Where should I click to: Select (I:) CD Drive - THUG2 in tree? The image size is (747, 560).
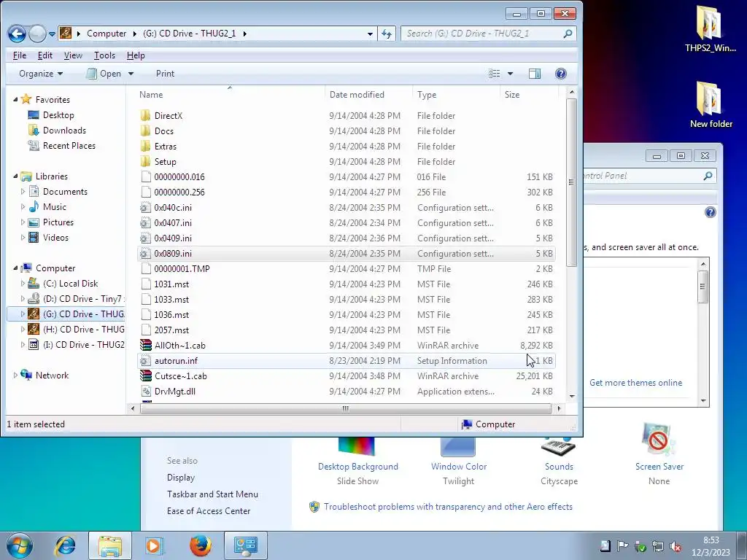(76, 344)
